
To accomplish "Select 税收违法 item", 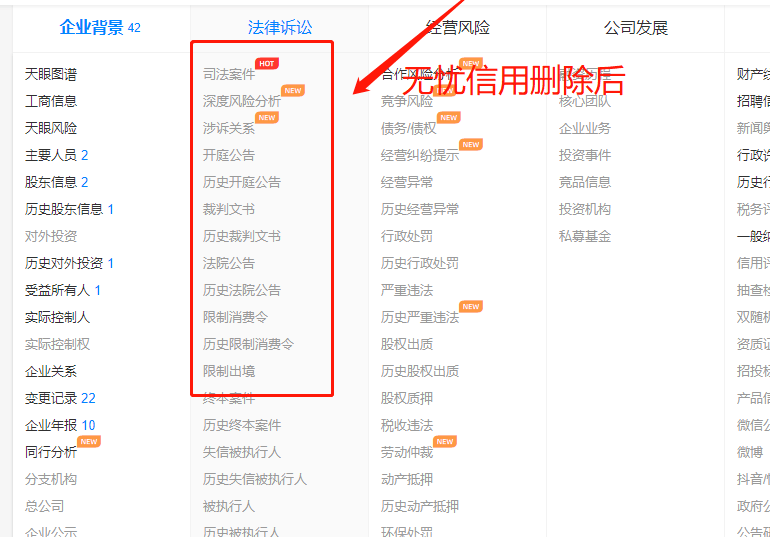I will coord(407,426).
